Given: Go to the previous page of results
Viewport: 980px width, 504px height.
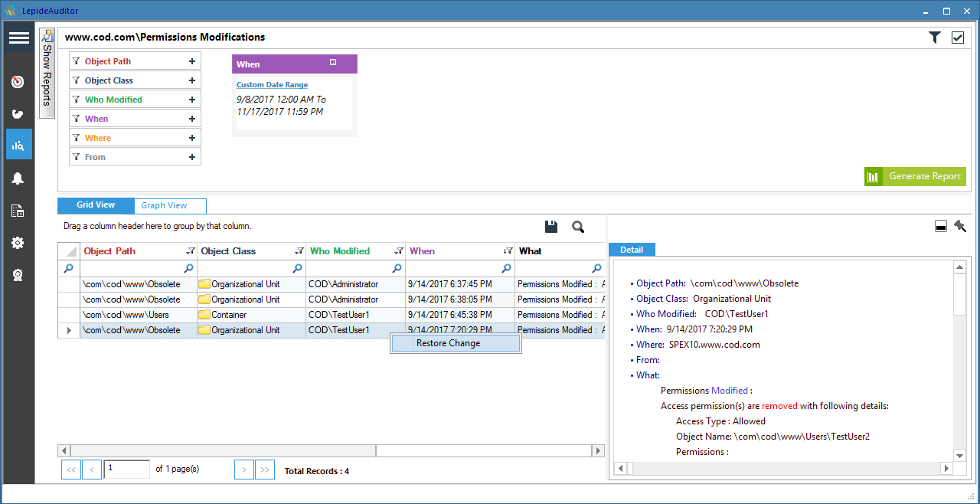Looking at the screenshot, I should [x=92, y=470].
